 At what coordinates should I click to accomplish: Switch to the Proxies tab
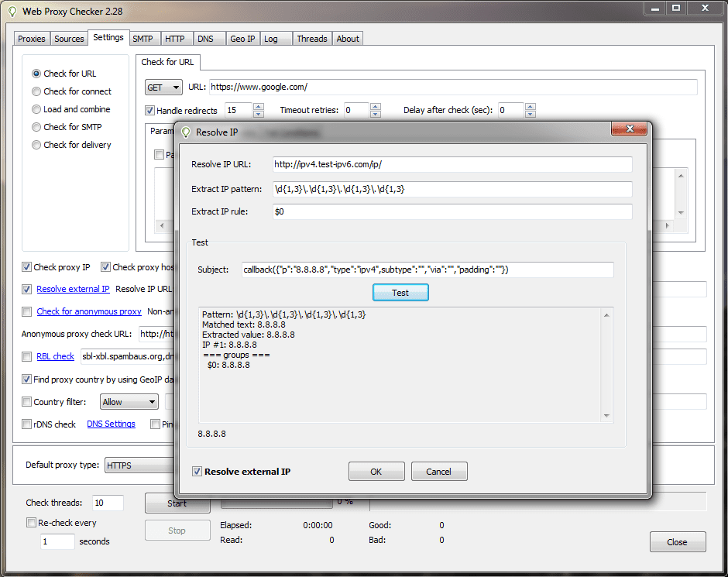point(32,39)
